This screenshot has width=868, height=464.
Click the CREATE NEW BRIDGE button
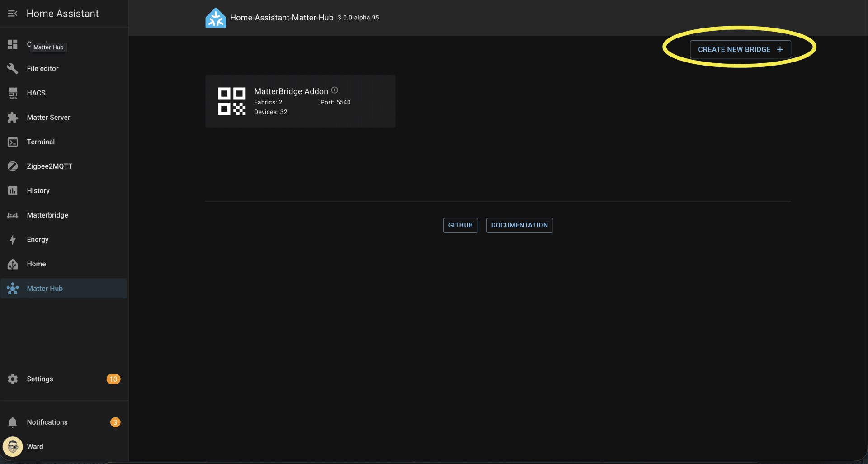(x=740, y=49)
